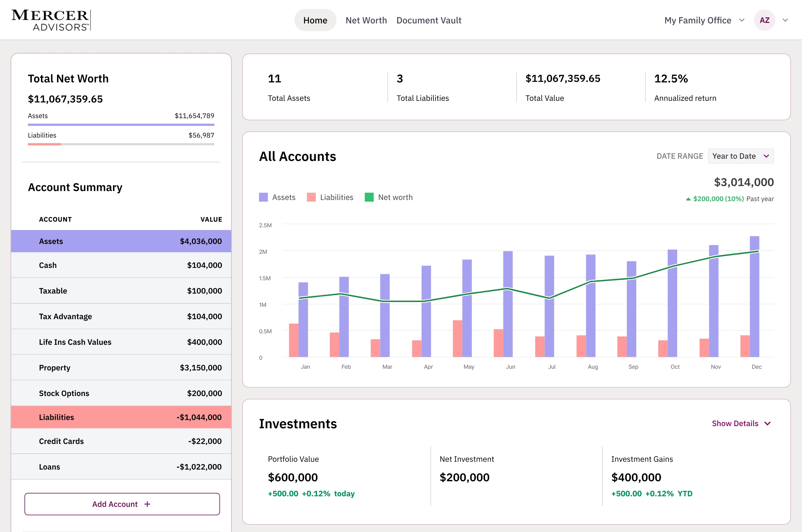Viewport: 802px width, 532px height.
Task: Select the Loans account row
Action: (121, 467)
